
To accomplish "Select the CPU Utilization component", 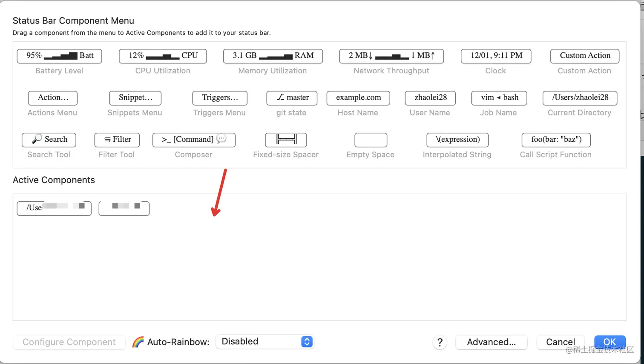I will (163, 56).
